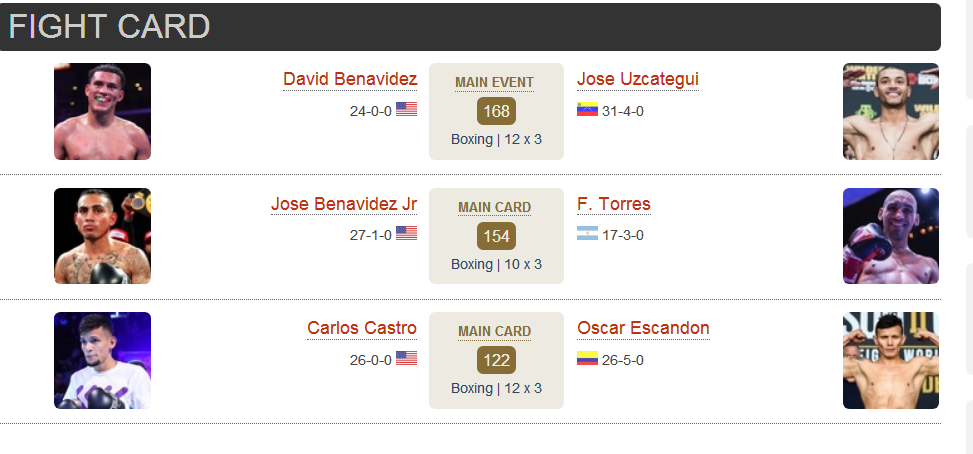Click Carlos Castro's photo thumbnail
973x454 pixels.
click(102, 360)
